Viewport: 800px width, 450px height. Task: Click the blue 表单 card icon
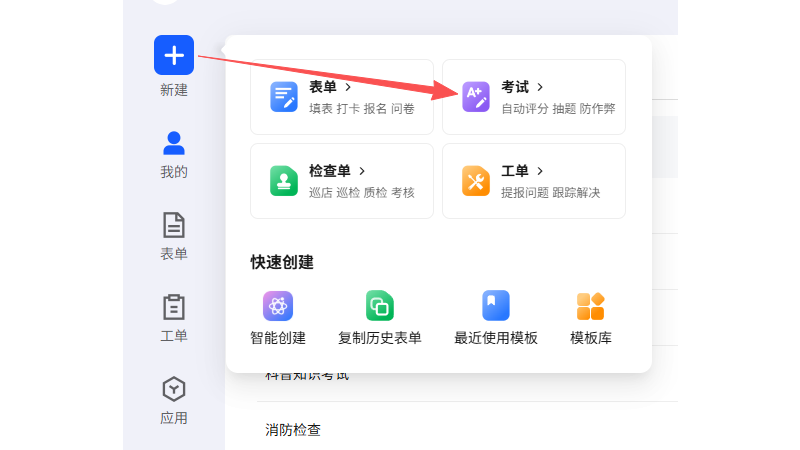point(284,97)
